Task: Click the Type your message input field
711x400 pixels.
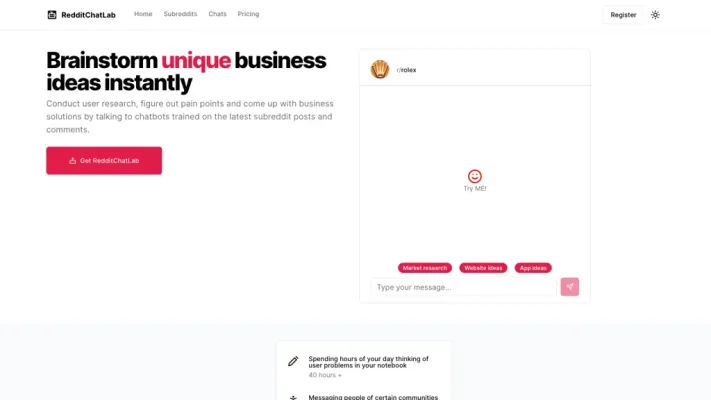Action: coord(463,287)
